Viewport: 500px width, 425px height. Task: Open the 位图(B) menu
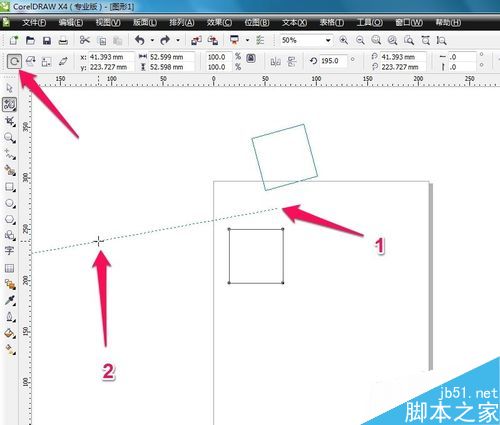[257, 23]
